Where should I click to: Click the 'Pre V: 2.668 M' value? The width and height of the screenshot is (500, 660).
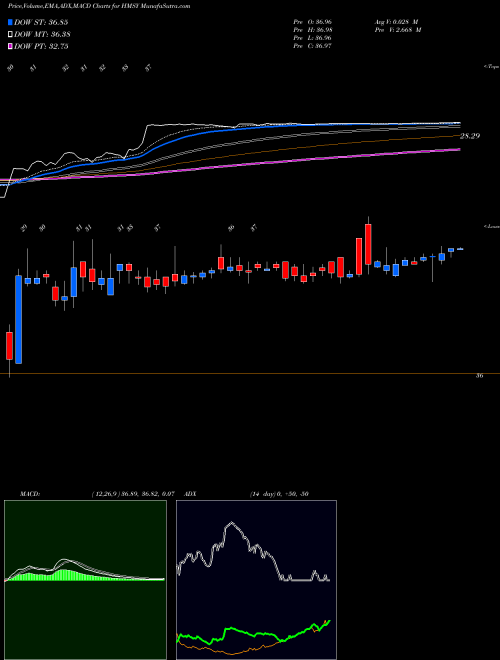(x=399, y=30)
